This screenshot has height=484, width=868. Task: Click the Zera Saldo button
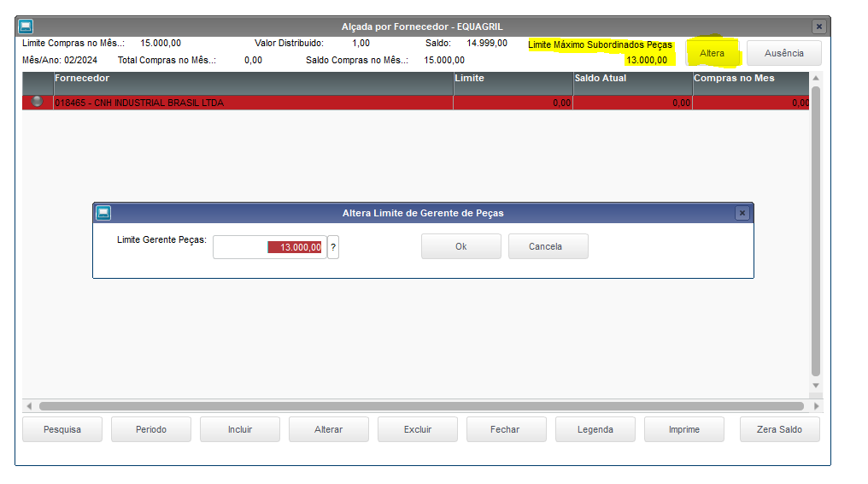point(779,429)
